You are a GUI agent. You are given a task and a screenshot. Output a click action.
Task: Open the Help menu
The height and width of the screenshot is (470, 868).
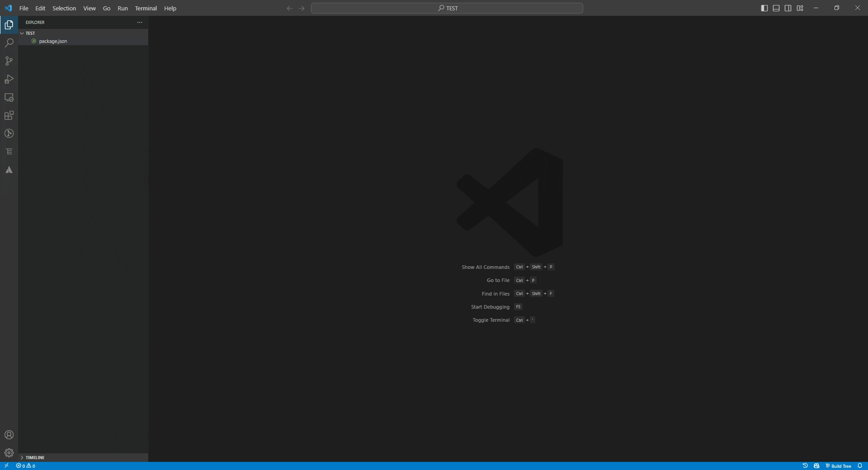point(170,8)
